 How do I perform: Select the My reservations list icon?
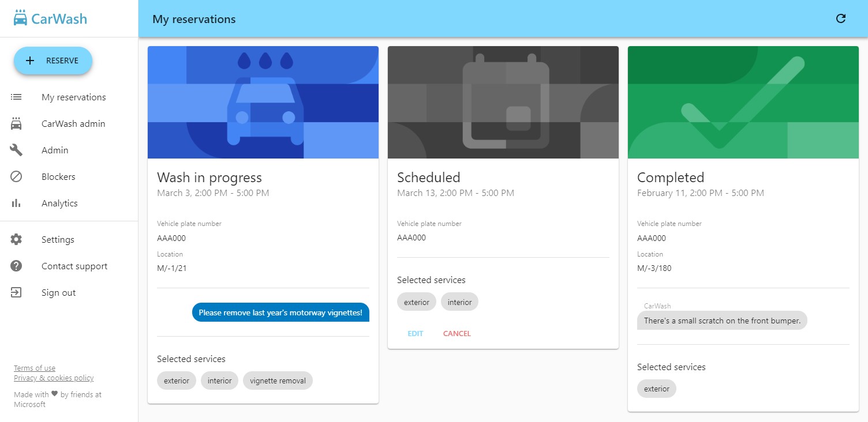pos(17,97)
